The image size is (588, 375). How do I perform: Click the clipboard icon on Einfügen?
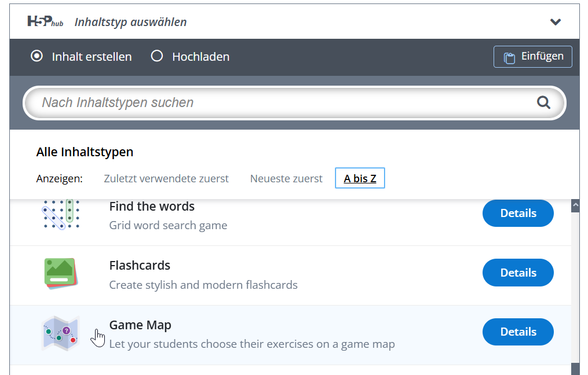[x=509, y=57]
